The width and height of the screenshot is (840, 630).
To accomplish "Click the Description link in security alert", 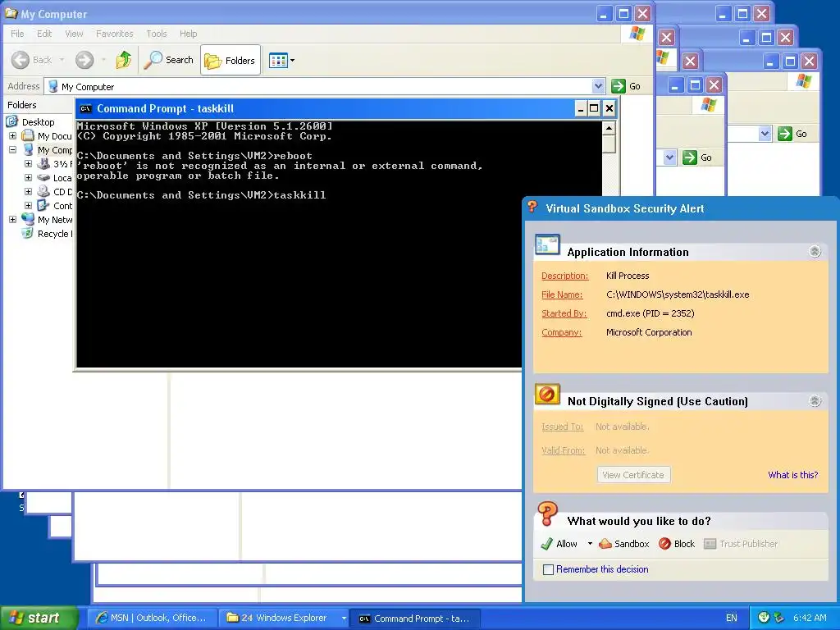I will pyautogui.click(x=564, y=276).
